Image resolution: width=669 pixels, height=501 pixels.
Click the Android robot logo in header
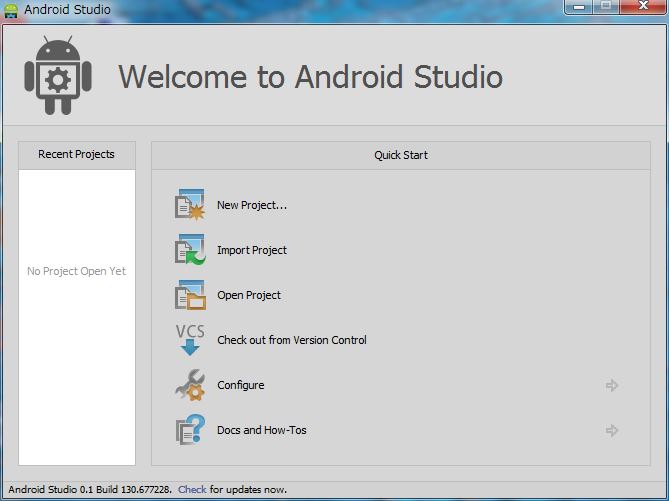pyautogui.click(x=58, y=75)
